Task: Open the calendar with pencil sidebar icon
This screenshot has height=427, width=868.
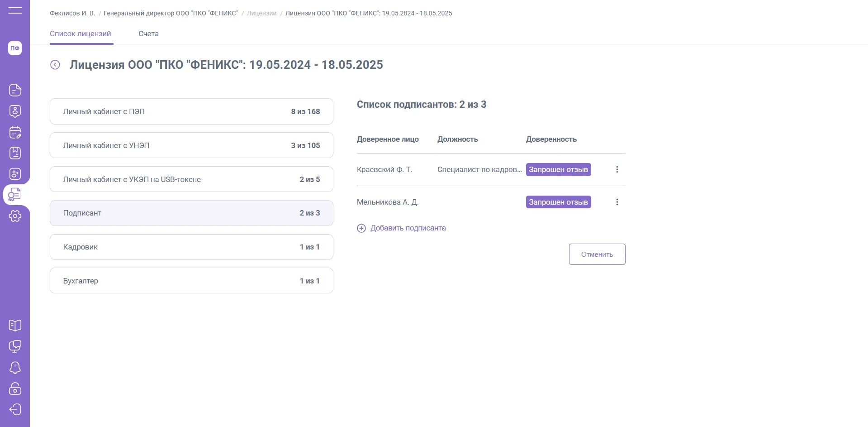Action: 15,132
